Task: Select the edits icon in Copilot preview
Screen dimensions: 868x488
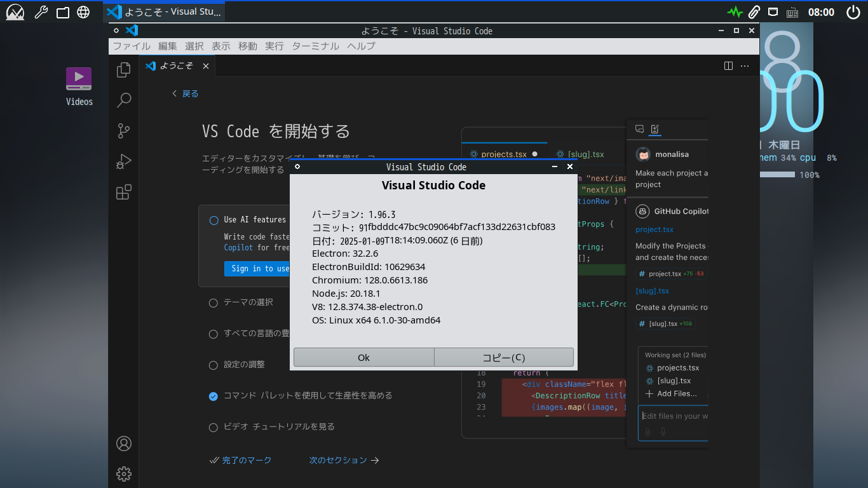Action: pyautogui.click(x=655, y=129)
